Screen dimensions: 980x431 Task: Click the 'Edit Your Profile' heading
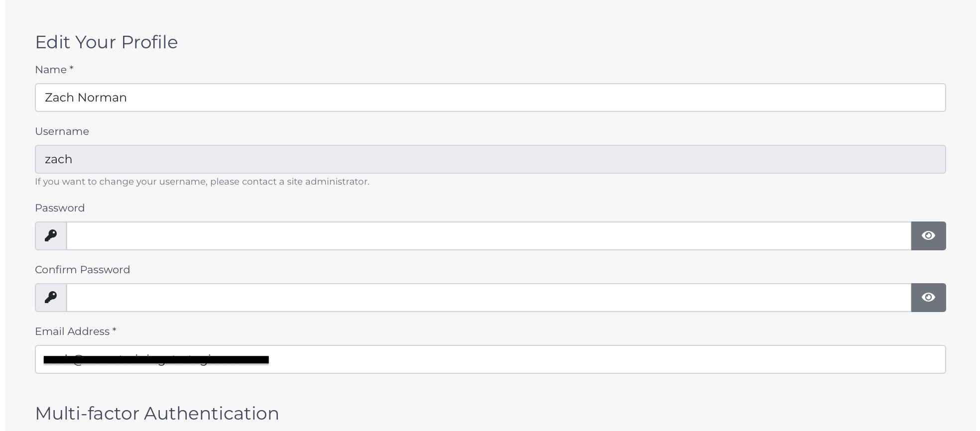[x=107, y=42]
